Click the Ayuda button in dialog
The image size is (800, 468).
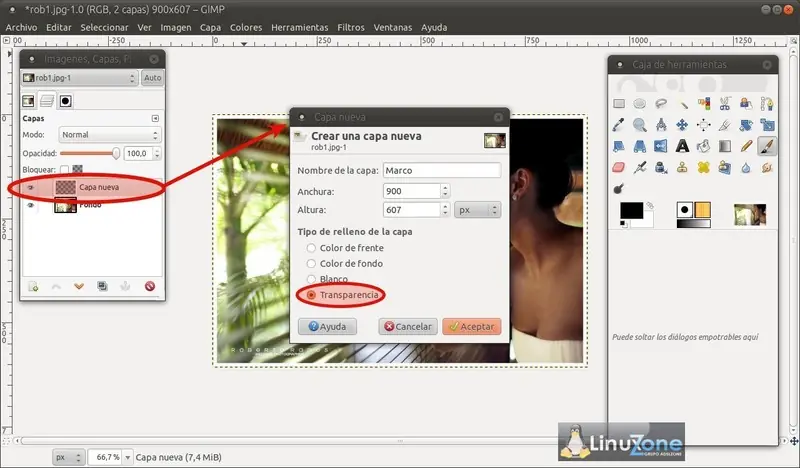tap(327, 327)
